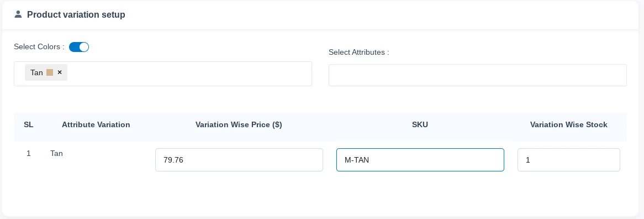This screenshot has width=644, height=219.
Task: Focus the SKU field containing M-TAN
Action: (x=420, y=160)
